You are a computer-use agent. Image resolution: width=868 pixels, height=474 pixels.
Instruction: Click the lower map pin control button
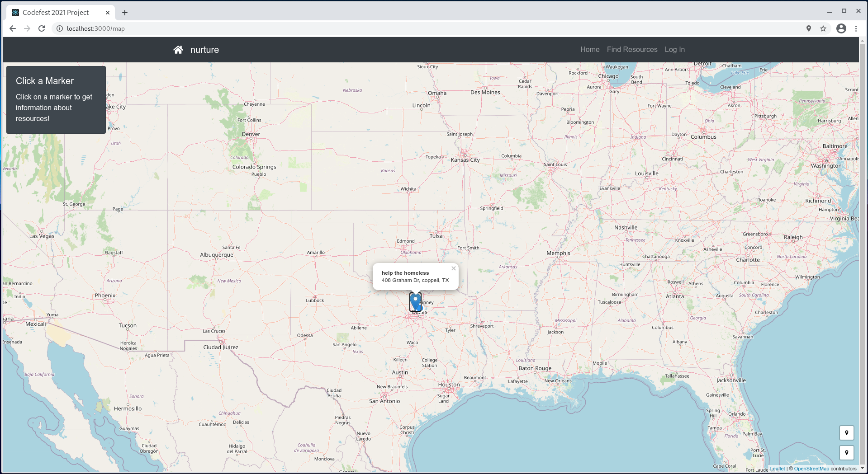(846, 453)
